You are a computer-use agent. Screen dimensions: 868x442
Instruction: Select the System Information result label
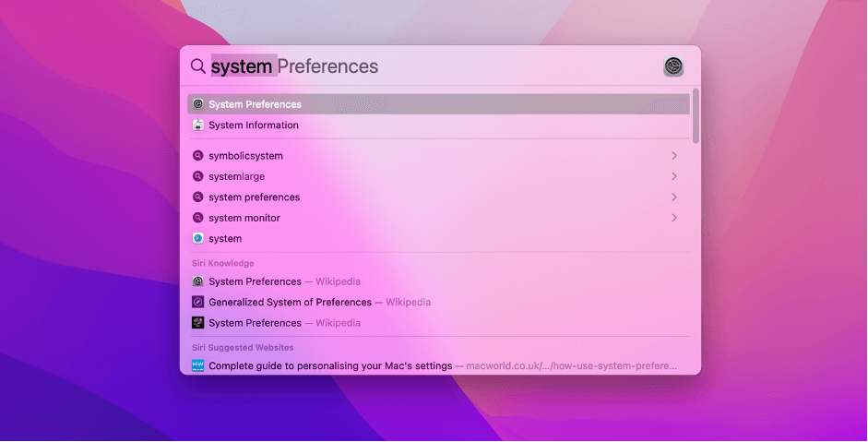point(254,125)
